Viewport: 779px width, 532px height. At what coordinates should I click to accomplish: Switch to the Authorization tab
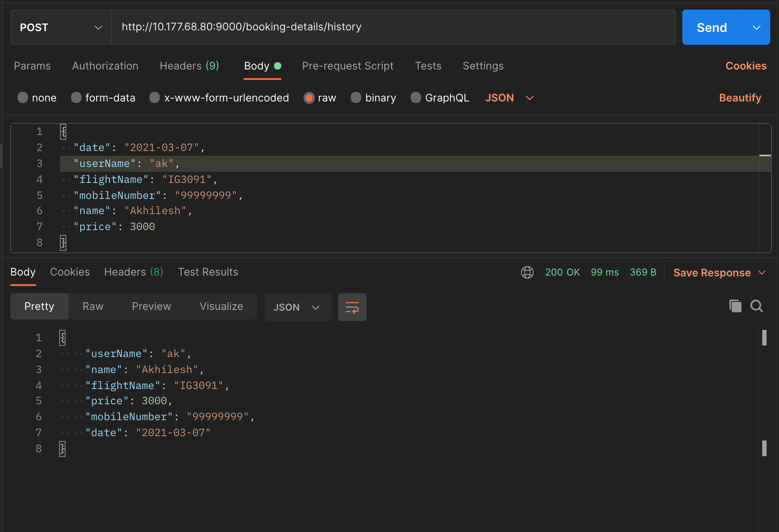(105, 66)
